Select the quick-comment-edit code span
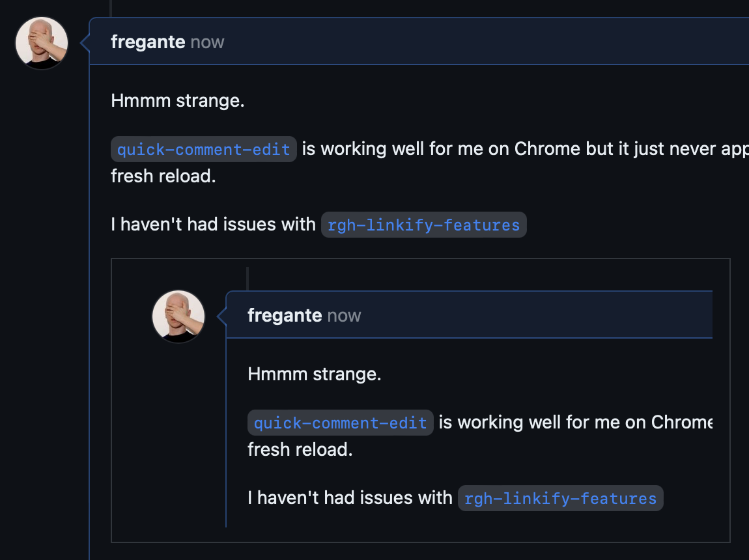 pos(203,149)
